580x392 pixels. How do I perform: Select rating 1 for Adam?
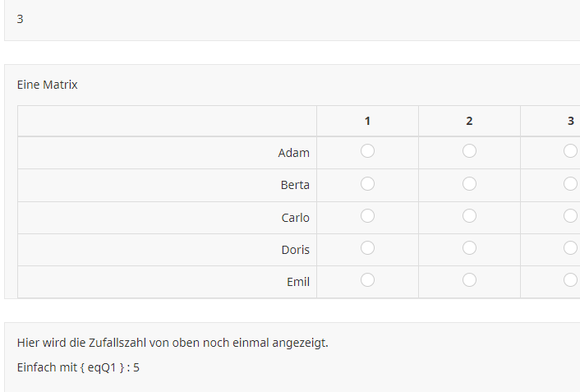point(367,151)
